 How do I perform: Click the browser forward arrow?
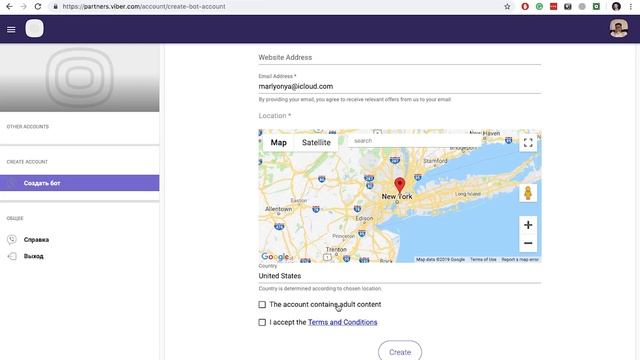click(23, 7)
